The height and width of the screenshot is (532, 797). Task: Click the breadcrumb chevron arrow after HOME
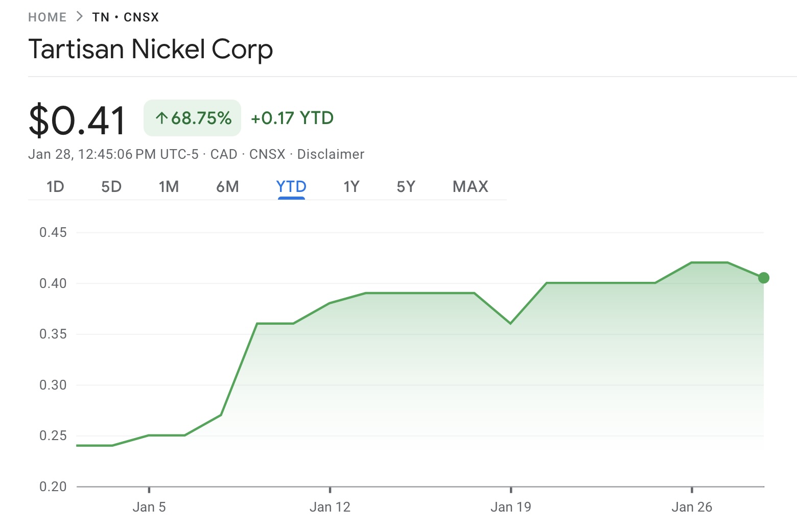(79, 17)
